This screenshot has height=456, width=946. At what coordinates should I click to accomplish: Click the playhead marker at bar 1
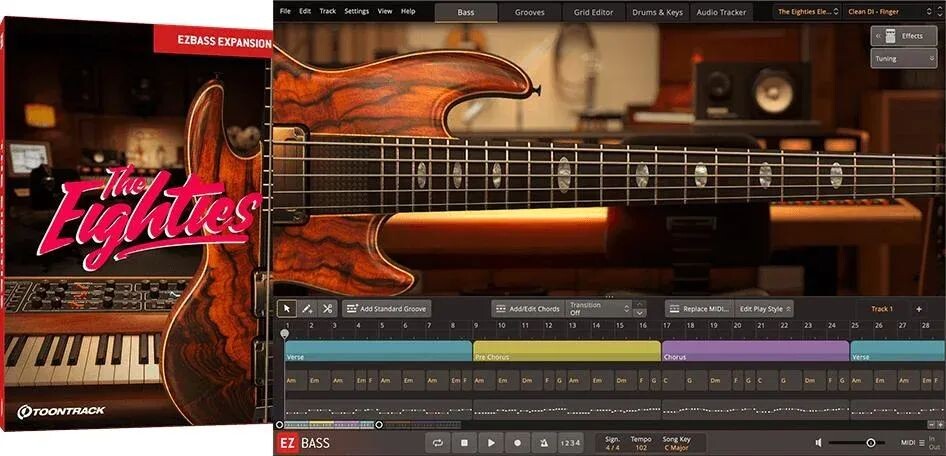pos(284,333)
